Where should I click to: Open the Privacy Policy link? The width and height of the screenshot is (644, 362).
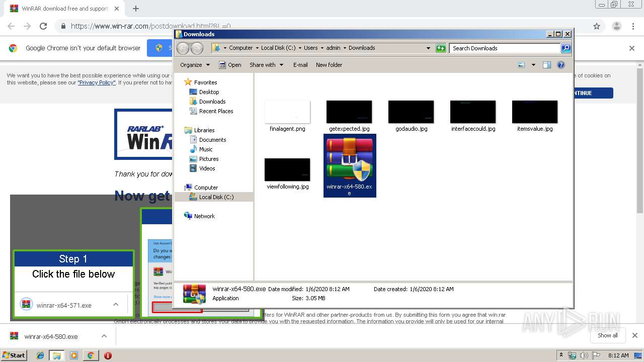[x=97, y=82]
